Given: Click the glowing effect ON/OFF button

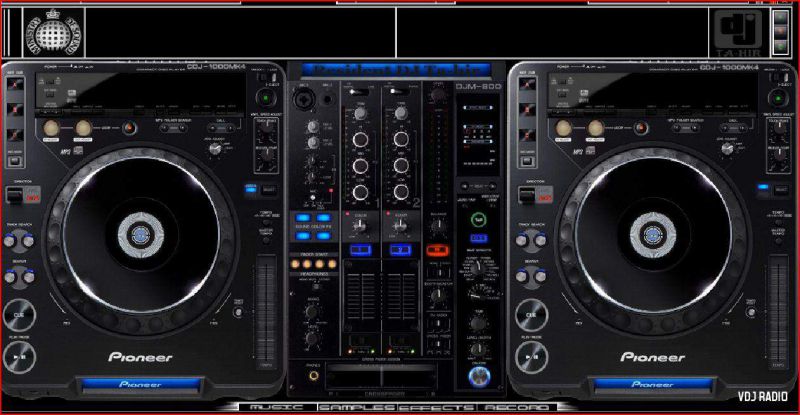Looking at the screenshot, I should pyautogui.click(x=479, y=377).
